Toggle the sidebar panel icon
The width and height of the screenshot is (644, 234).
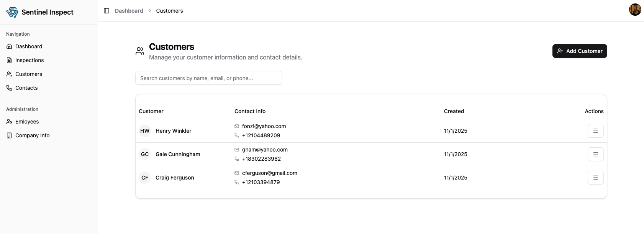[107, 11]
